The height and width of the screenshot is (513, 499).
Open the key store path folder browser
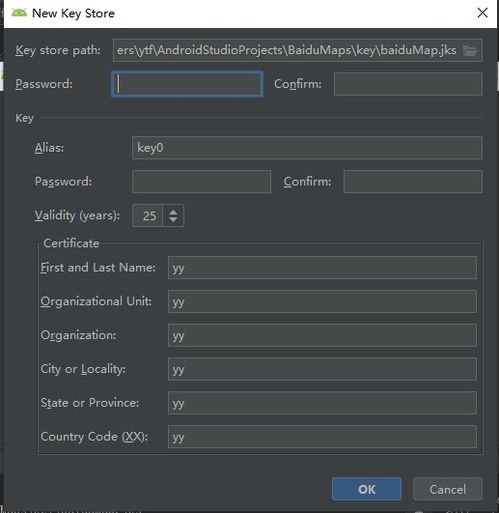pyautogui.click(x=470, y=51)
